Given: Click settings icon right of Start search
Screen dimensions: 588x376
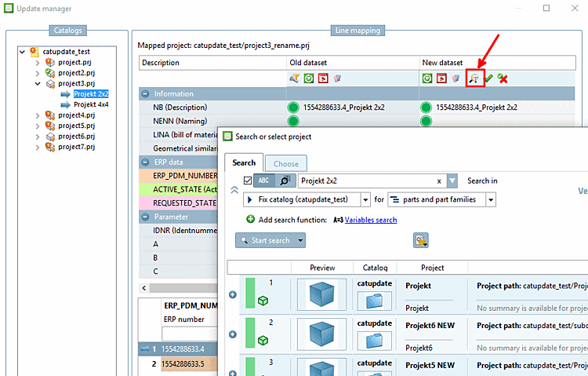Looking at the screenshot, I should point(421,240).
